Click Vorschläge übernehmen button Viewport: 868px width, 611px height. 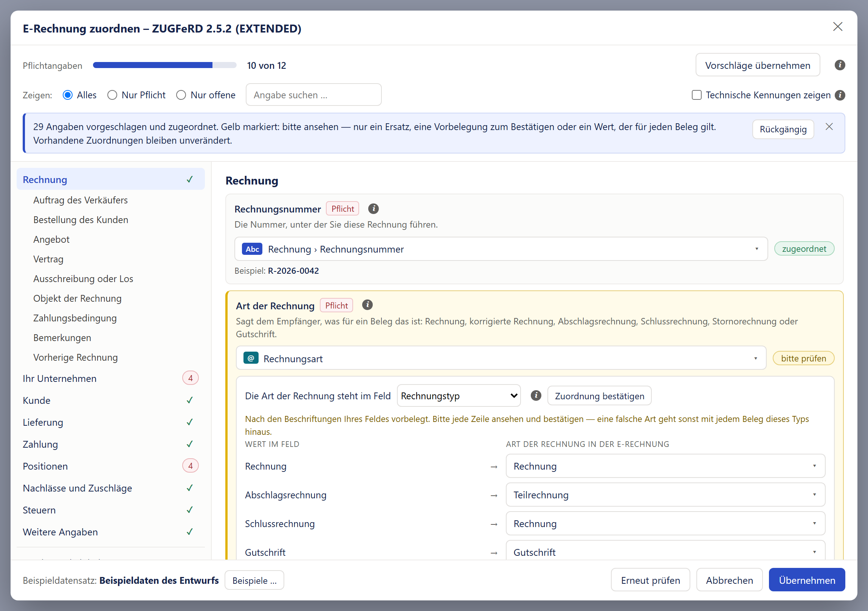pos(758,65)
